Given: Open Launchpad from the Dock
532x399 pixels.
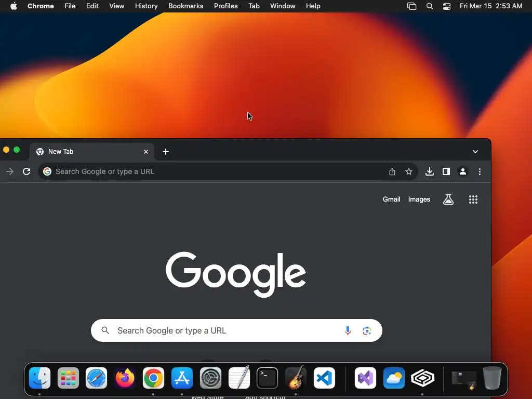Looking at the screenshot, I should coord(68,378).
